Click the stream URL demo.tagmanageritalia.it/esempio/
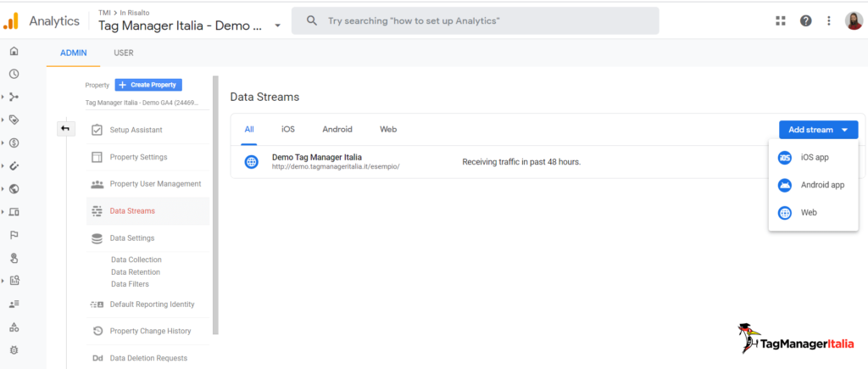868x369 pixels. pyautogui.click(x=336, y=167)
